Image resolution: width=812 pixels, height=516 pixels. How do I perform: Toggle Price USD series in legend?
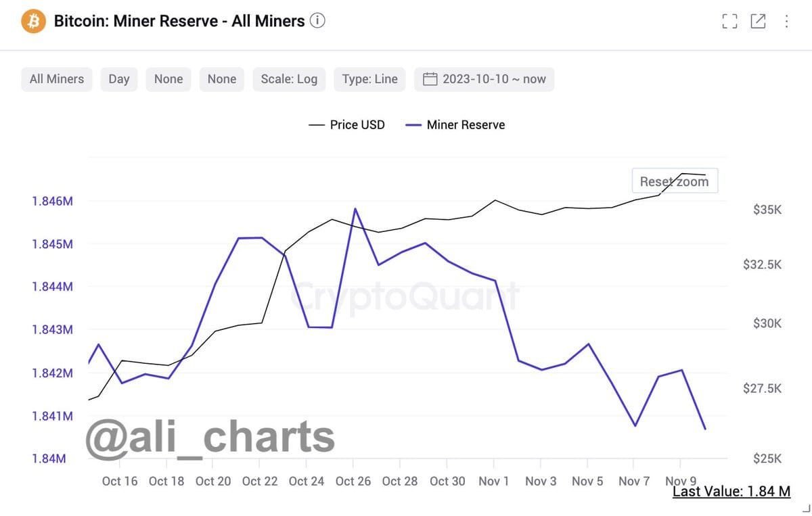[x=347, y=124]
